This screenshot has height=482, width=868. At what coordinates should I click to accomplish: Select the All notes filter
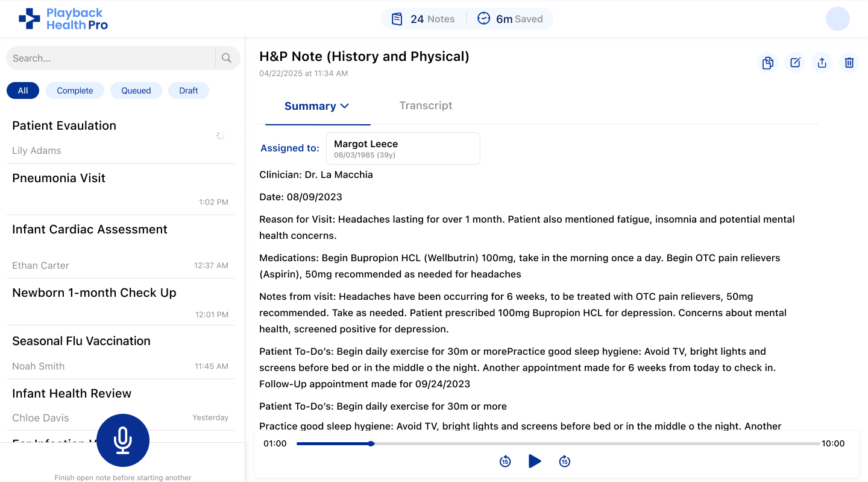click(23, 90)
